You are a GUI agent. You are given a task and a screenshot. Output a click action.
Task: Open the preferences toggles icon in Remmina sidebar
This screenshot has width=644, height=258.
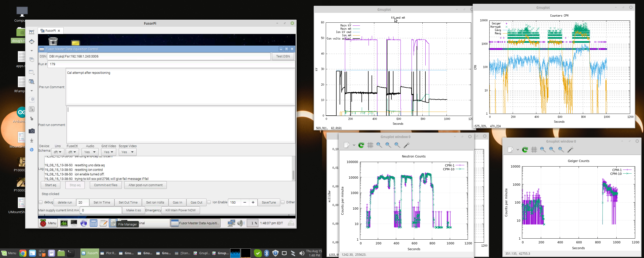(32, 109)
